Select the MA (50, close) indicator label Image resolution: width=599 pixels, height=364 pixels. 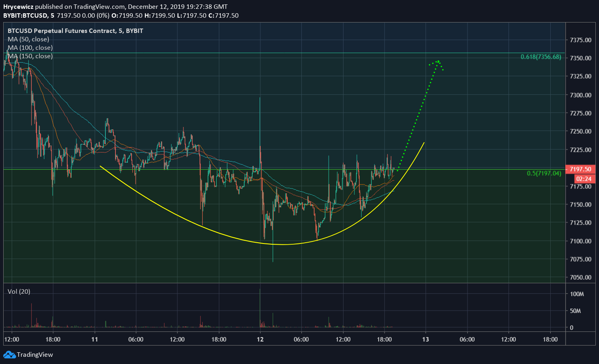tap(28, 39)
